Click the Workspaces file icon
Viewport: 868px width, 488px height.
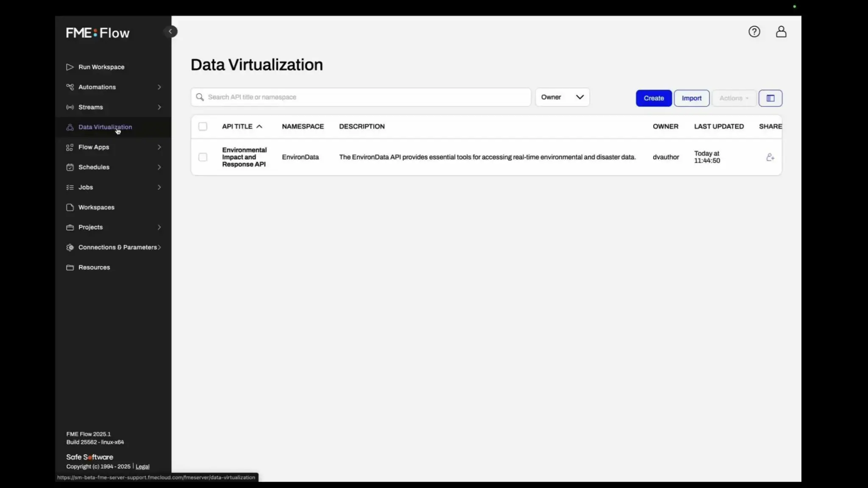pos(70,207)
